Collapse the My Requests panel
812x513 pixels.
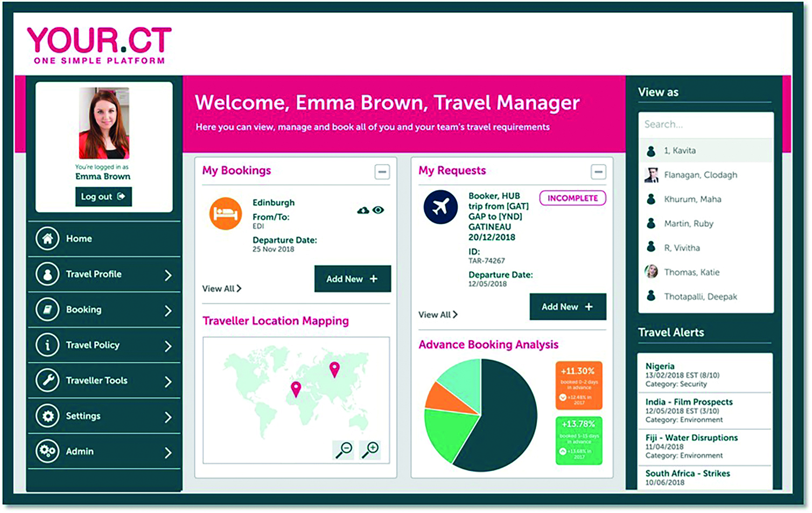click(x=598, y=172)
